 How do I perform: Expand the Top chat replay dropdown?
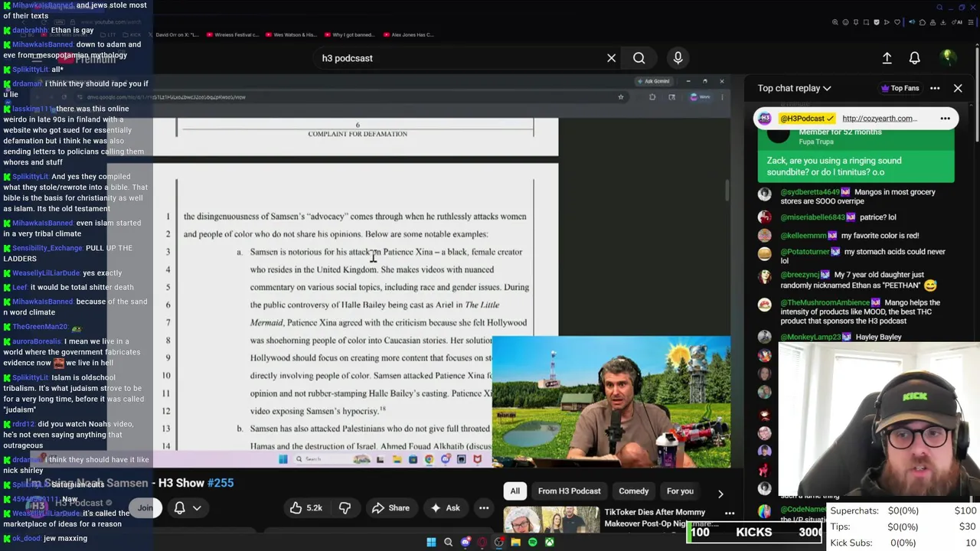point(794,88)
